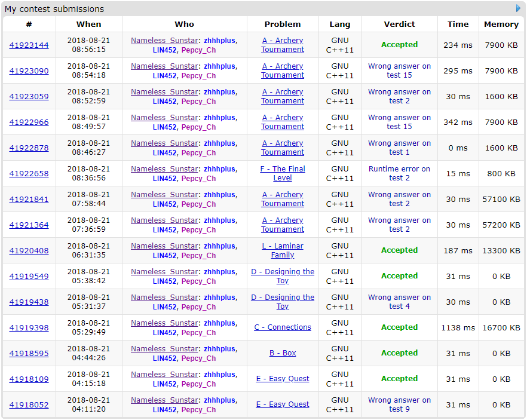Open A - Archery Tournament in the first row
527x420 pixels.
(x=283, y=45)
